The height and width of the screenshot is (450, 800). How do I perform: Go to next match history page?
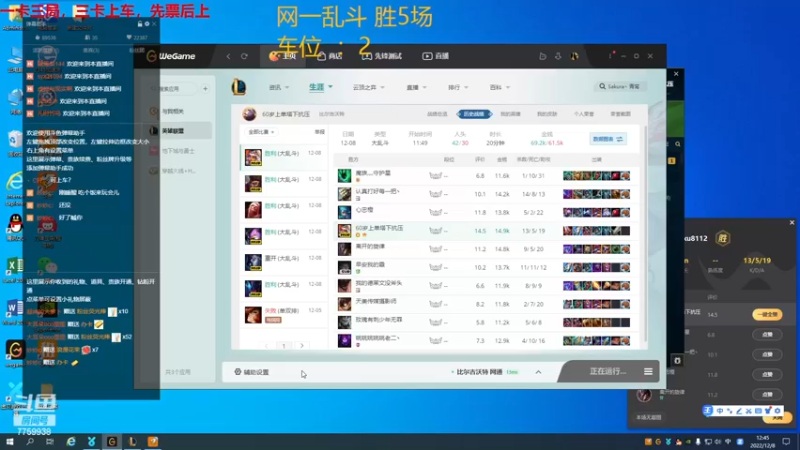click(302, 346)
